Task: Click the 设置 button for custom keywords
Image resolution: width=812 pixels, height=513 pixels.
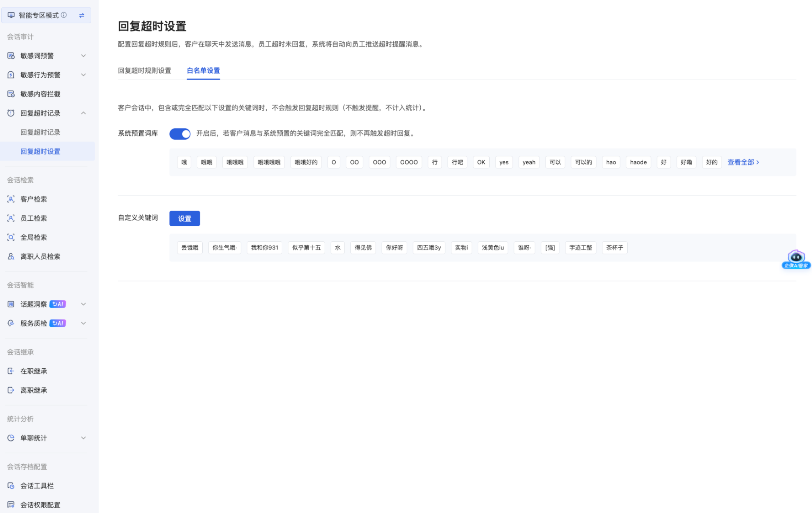Action: click(185, 219)
